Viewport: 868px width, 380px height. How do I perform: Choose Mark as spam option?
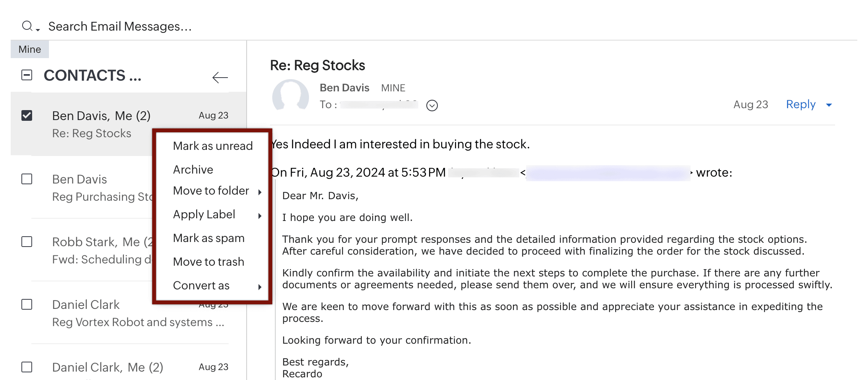point(208,238)
